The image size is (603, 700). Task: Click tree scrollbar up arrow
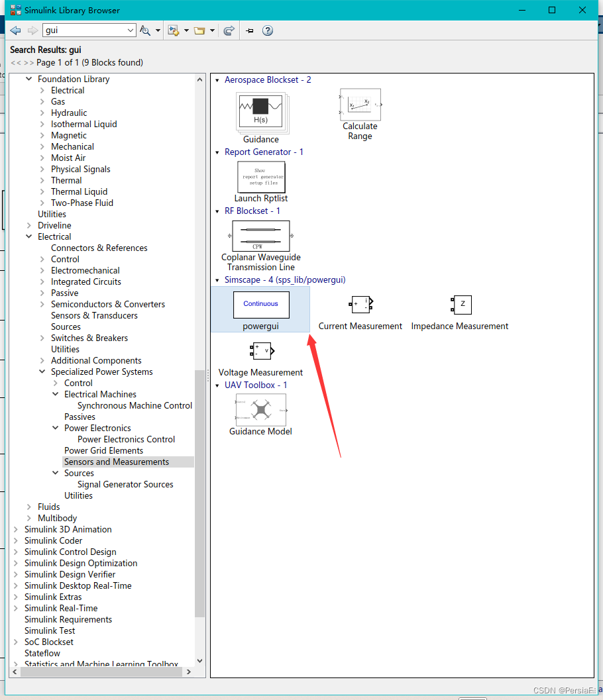pos(199,79)
